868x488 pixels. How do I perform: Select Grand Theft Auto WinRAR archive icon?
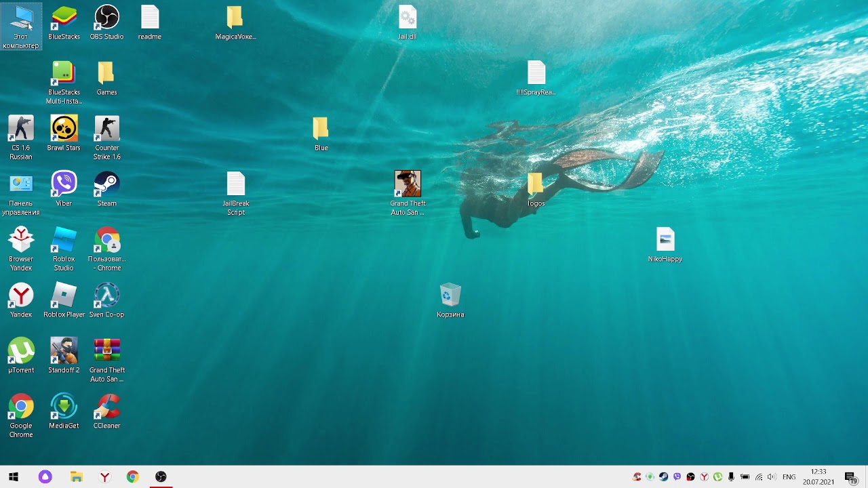tap(106, 361)
